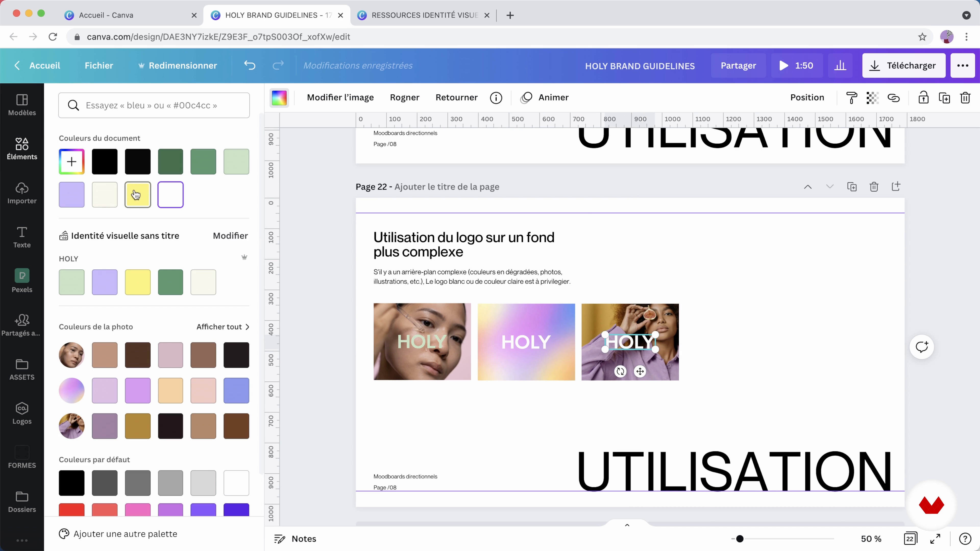Click the Télécharger download button
The height and width of the screenshot is (551, 980).
coord(903,65)
